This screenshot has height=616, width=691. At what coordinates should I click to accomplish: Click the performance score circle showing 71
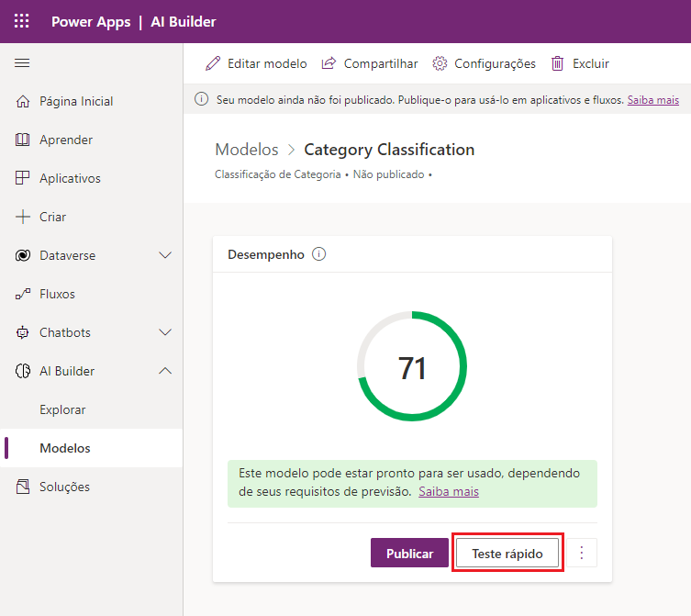click(x=412, y=366)
